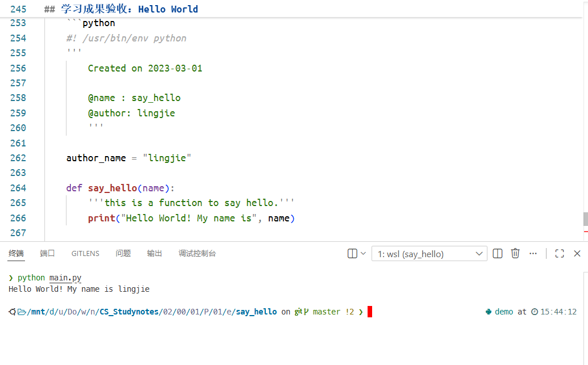
Task: Click the editor vertical scrollbar thumb
Action: point(585,219)
